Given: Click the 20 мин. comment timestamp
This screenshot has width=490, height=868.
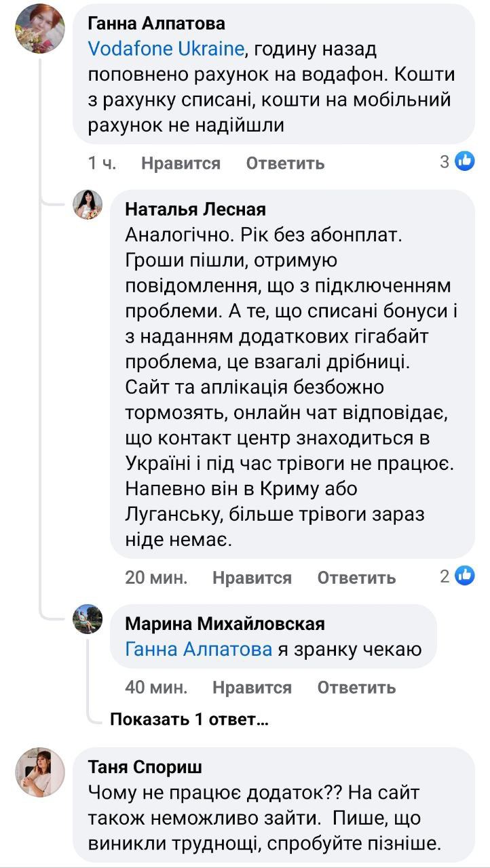Looking at the screenshot, I should coord(156,578).
